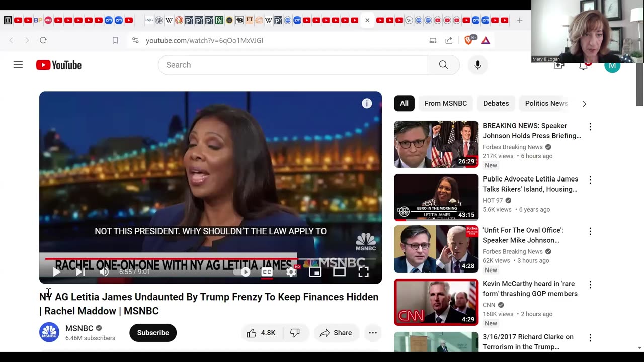Image resolution: width=644 pixels, height=362 pixels.
Task: Start voice search with the microphone icon
Action: tap(477, 65)
